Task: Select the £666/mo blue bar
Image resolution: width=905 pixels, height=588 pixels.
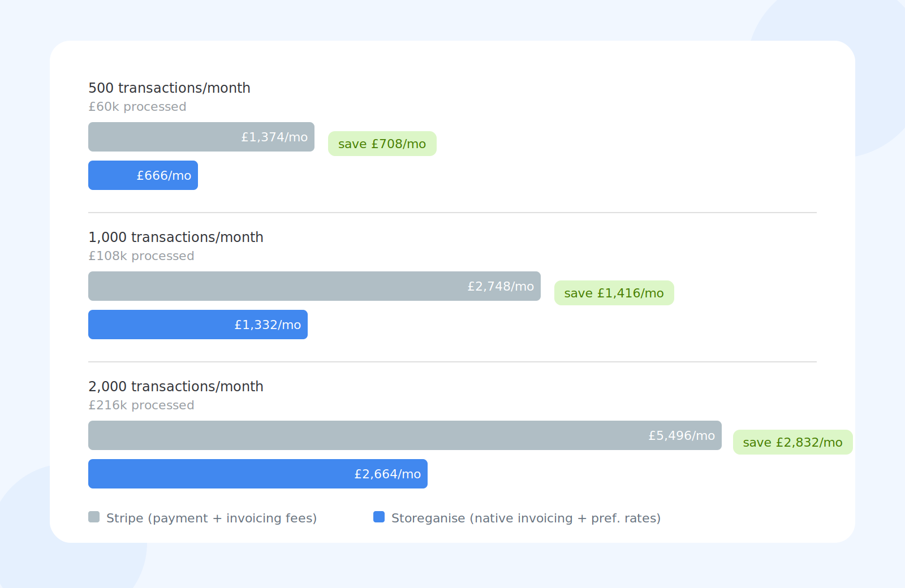Action: [x=143, y=175]
